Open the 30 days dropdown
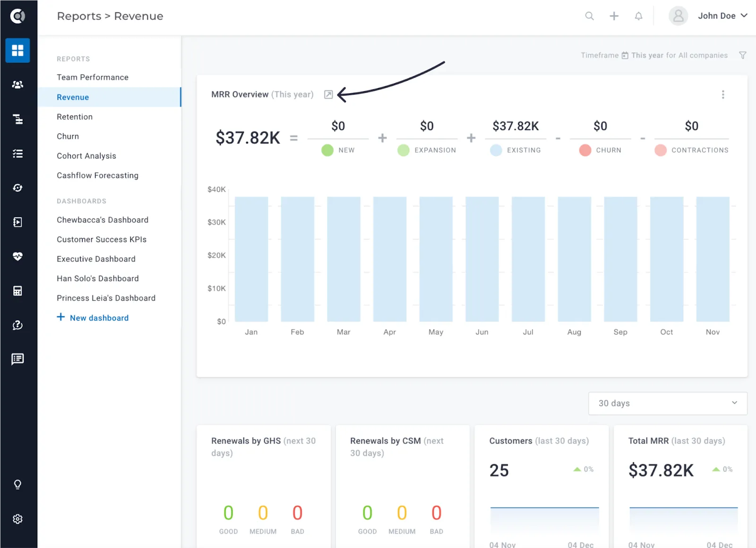 (x=667, y=403)
